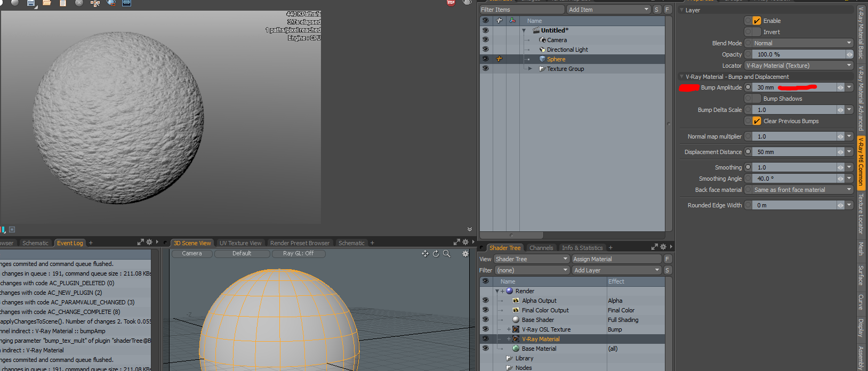Image resolution: width=868 pixels, height=371 pixels.
Task: Click the V-Ray OSL Texture layer icon
Action: pos(516,329)
